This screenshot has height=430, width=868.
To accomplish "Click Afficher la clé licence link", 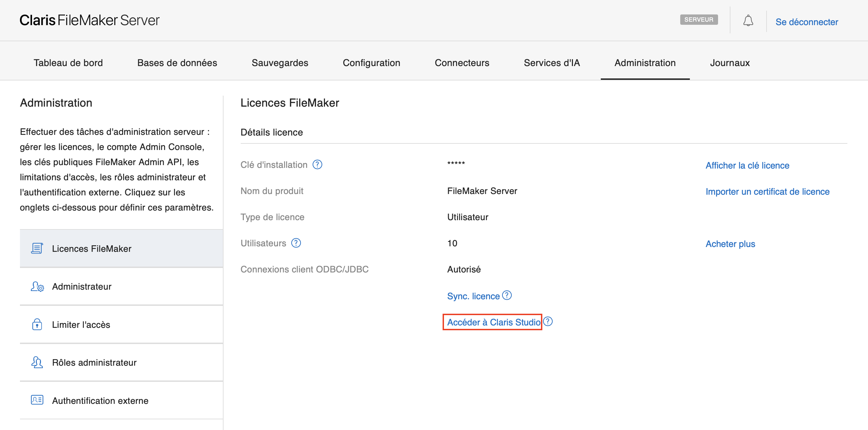I will 747,165.
